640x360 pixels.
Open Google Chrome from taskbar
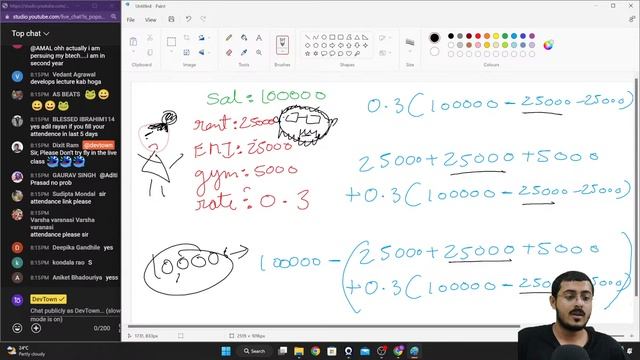[315, 351]
